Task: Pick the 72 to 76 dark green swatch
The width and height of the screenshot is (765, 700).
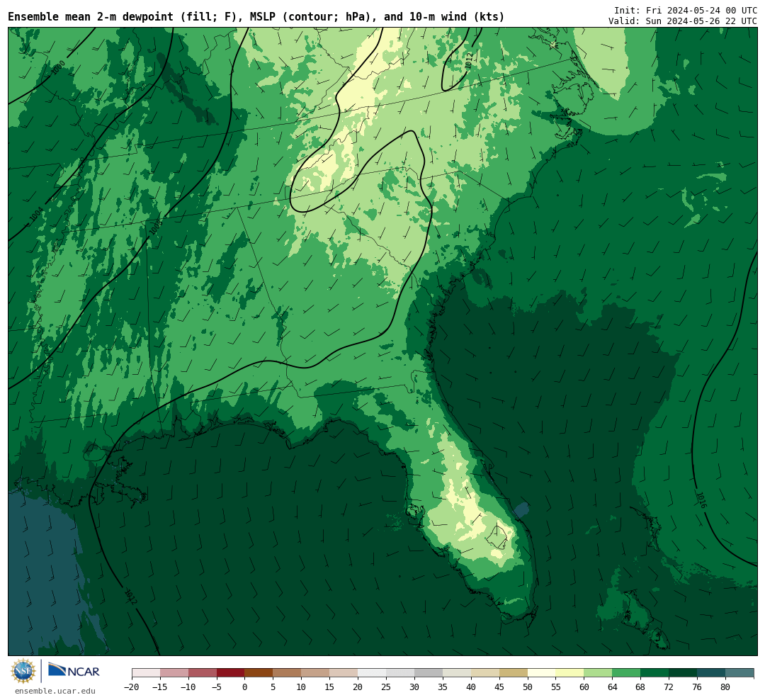Action: (x=684, y=673)
